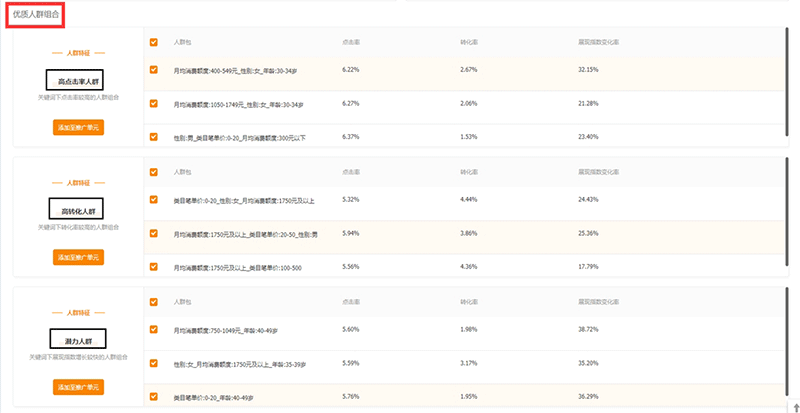
Task: Uncheck the 750-1049元 年龄:40-49岁 row checkbox
Action: 153,329
